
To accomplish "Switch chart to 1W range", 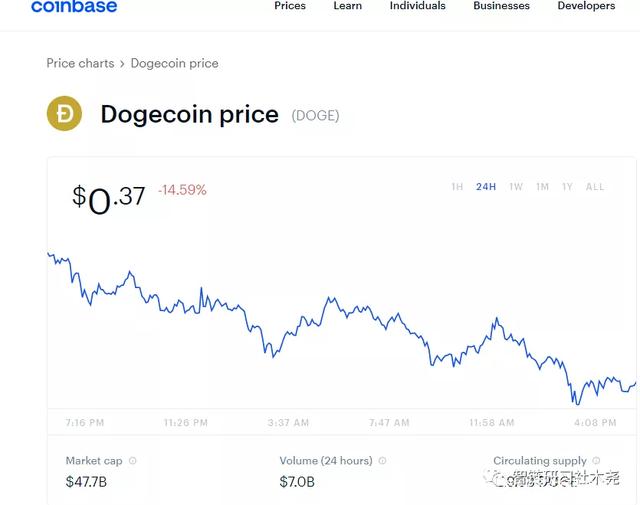I will 516,187.
